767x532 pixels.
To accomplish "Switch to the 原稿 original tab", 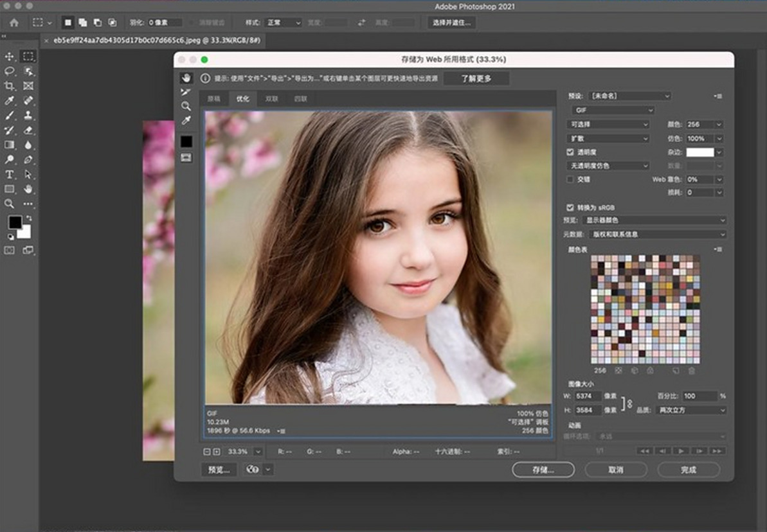I will point(213,99).
